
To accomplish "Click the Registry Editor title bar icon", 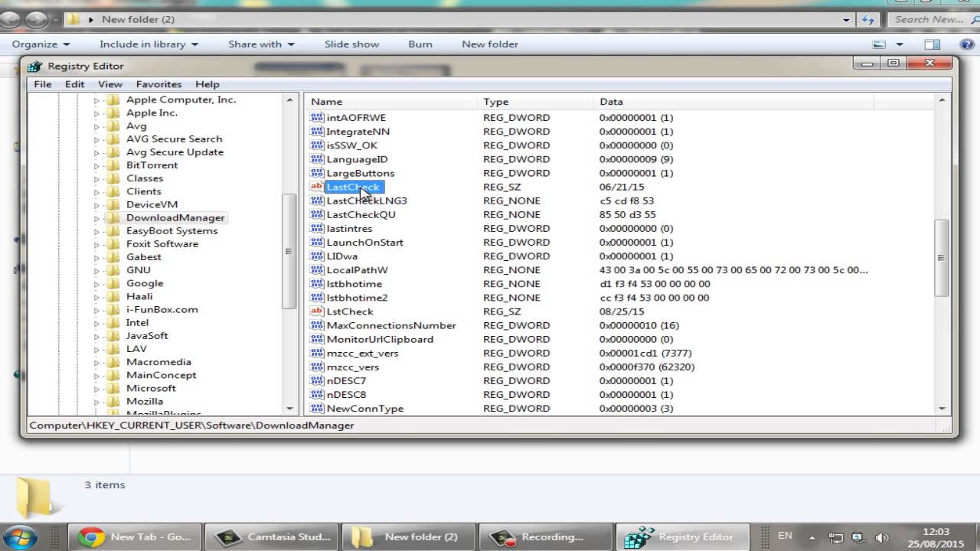I will click(x=34, y=67).
